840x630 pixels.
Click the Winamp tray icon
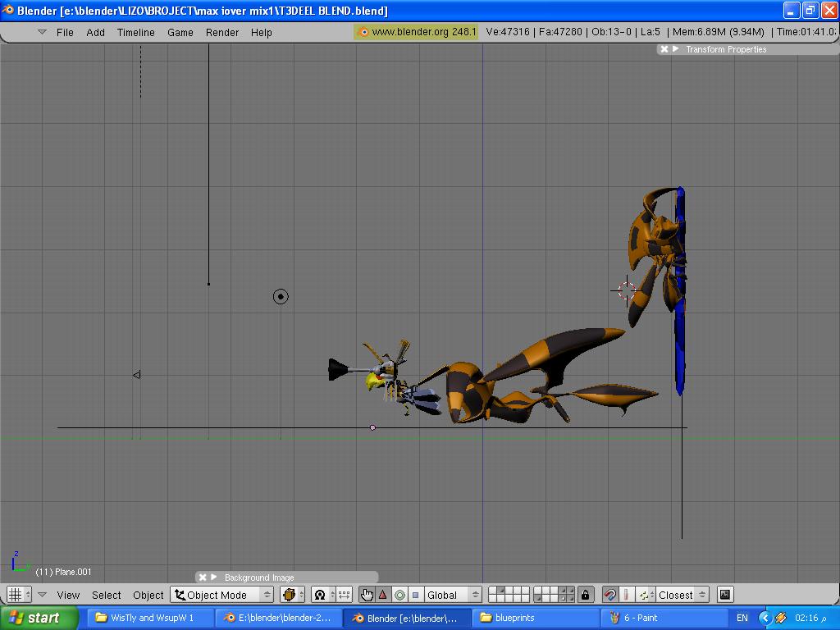tap(782, 619)
